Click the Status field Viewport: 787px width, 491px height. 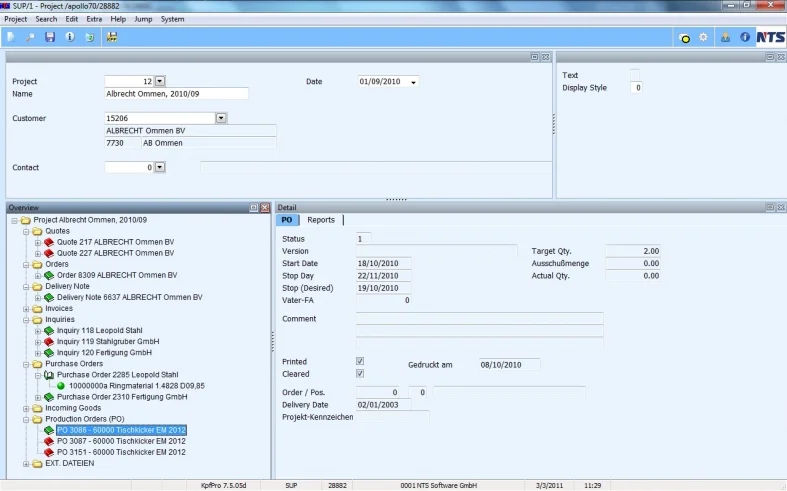coord(363,239)
